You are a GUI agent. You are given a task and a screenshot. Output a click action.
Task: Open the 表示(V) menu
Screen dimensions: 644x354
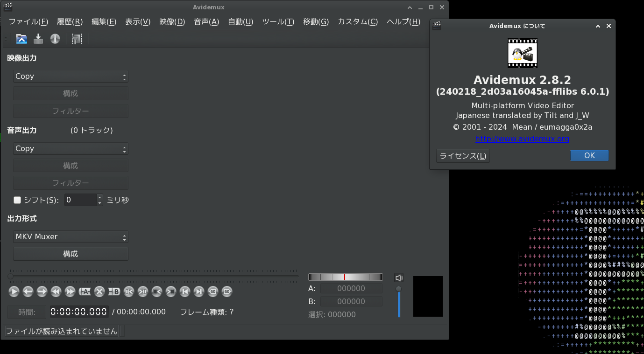(x=138, y=22)
